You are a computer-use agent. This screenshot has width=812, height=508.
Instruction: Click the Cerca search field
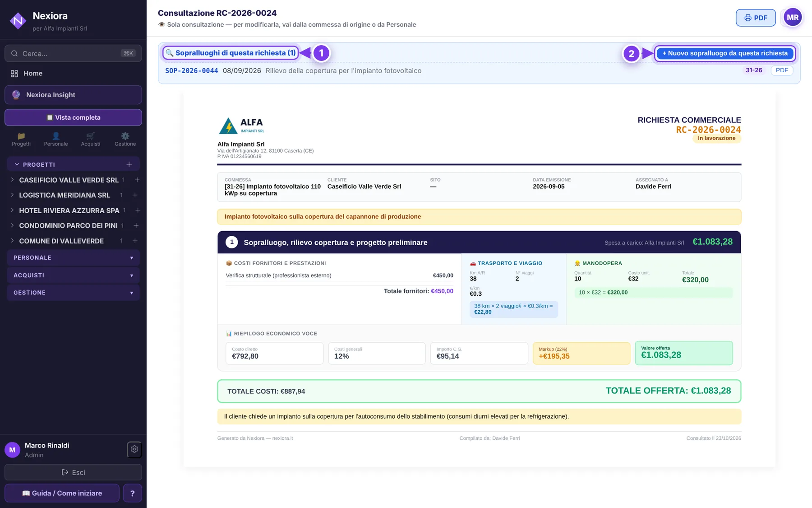tap(73, 53)
